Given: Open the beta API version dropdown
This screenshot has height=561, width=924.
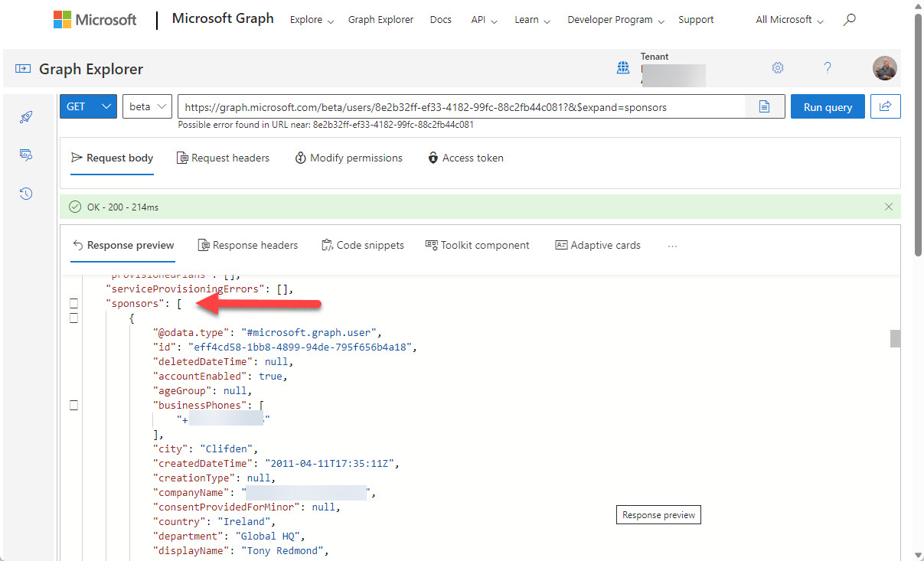Looking at the screenshot, I should [x=147, y=107].
